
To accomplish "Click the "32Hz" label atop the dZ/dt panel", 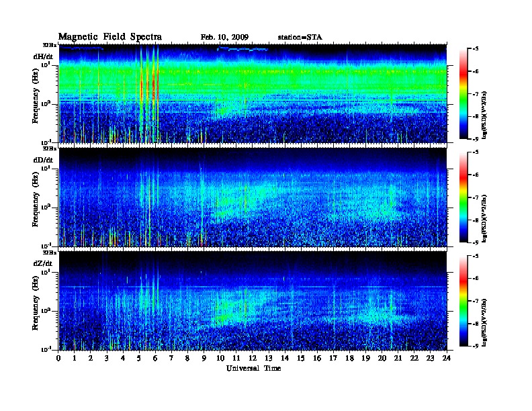I will [x=50, y=253].
